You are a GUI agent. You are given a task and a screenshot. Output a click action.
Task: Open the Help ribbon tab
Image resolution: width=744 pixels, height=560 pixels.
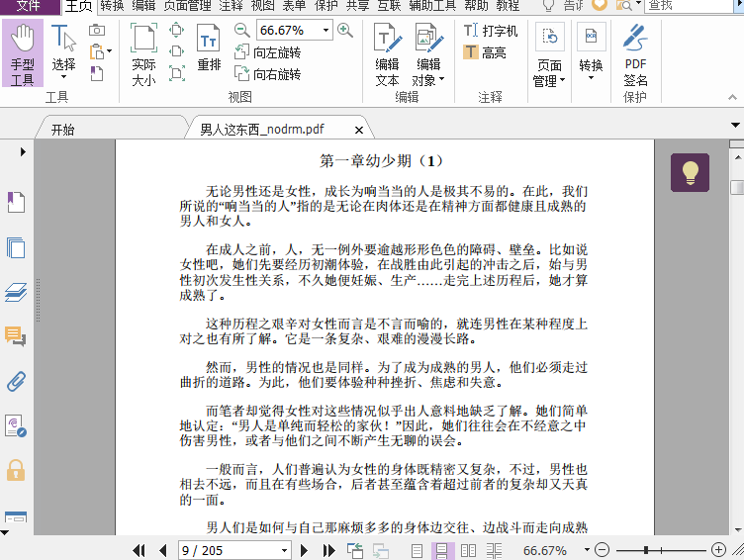coord(476,6)
